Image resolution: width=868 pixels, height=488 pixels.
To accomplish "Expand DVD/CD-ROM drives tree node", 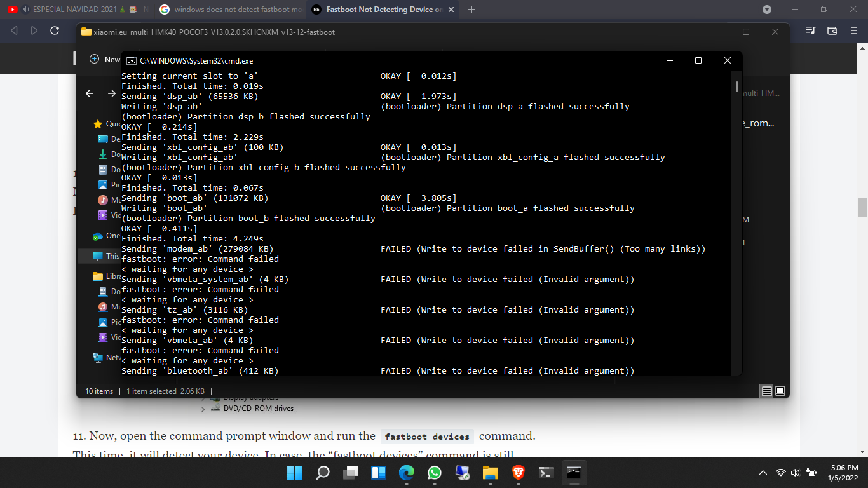I will click(x=203, y=409).
